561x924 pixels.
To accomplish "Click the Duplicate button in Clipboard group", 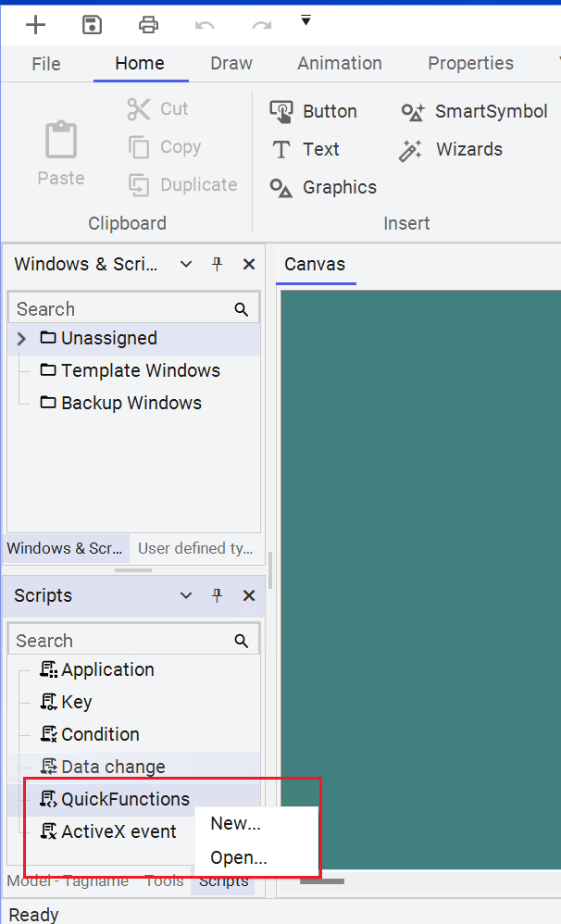I will pos(182,185).
